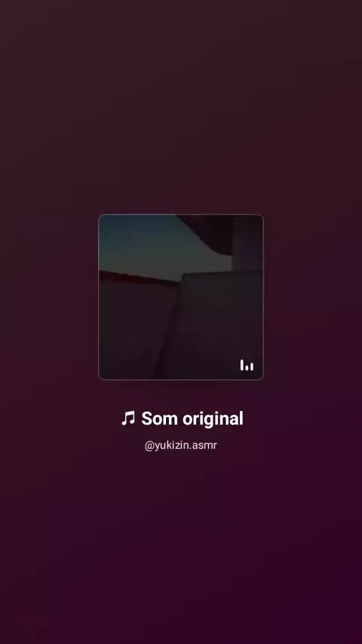This screenshot has width=362, height=644.
Task: Click the dark wall area in thumbnail
Action: coord(218,324)
